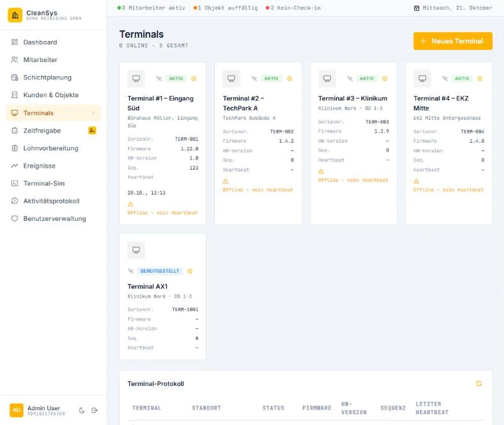Image resolution: width=504 pixels, height=425 pixels.
Task: Click monitor icon on Terminal #1 card
Action: point(136,79)
